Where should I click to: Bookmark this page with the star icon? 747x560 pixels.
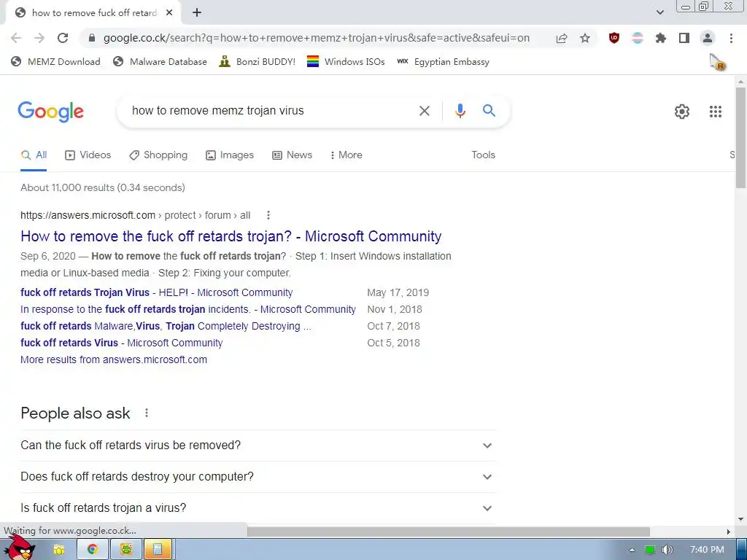pyautogui.click(x=585, y=38)
